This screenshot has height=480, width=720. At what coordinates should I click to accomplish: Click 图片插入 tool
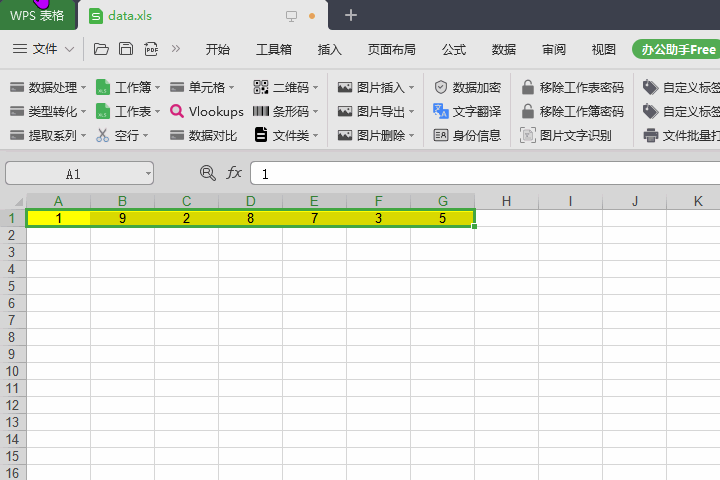pos(376,87)
